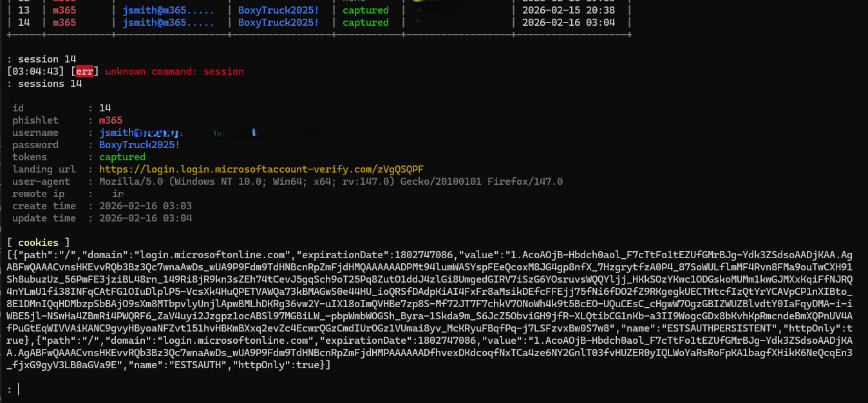The height and width of the screenshot is (403, 868).
Task: Click the user-agent Mozilla/5.0 string
Action: coord(331,182)
